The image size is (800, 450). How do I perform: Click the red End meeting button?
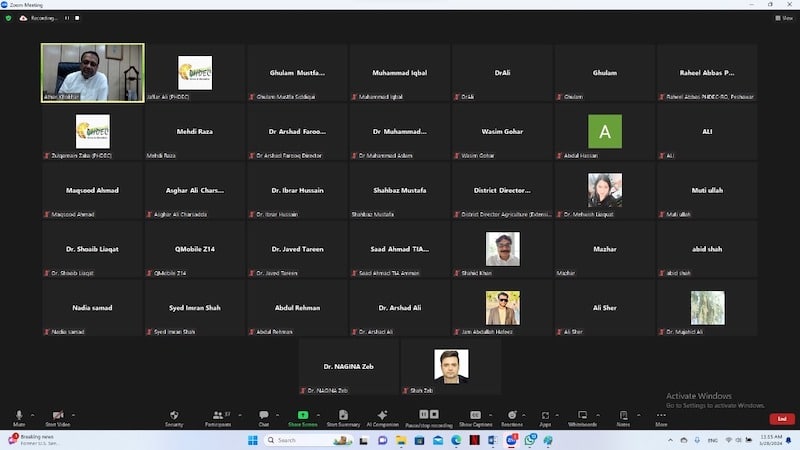click(x=782, y=419)
